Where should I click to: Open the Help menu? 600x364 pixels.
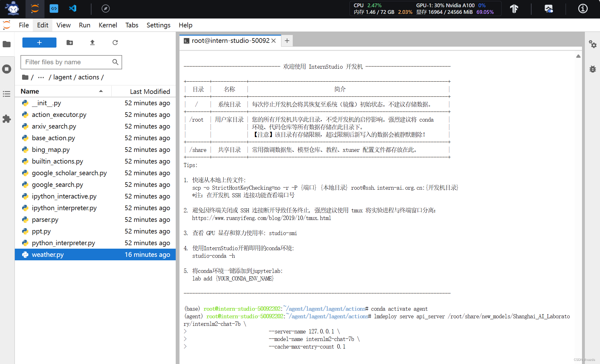185,25
